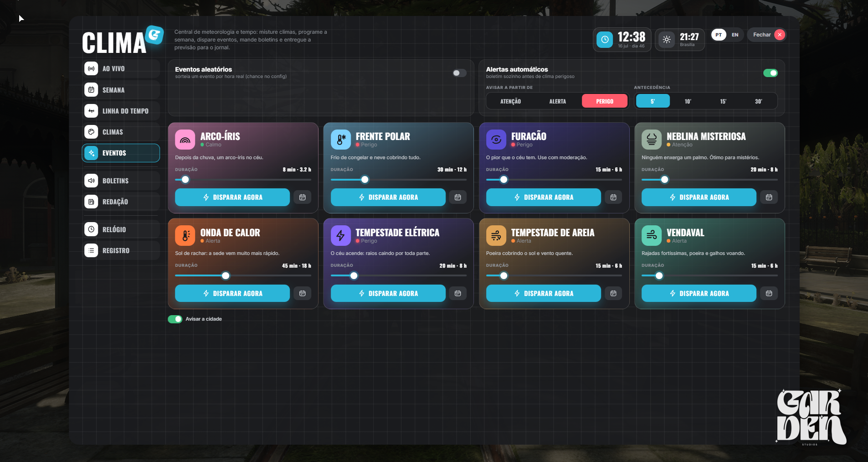The height and width of the screenshot is (462, 868).
Task: Schedule the Furacão event via calendar icon
Action: (x=613, y=197)
